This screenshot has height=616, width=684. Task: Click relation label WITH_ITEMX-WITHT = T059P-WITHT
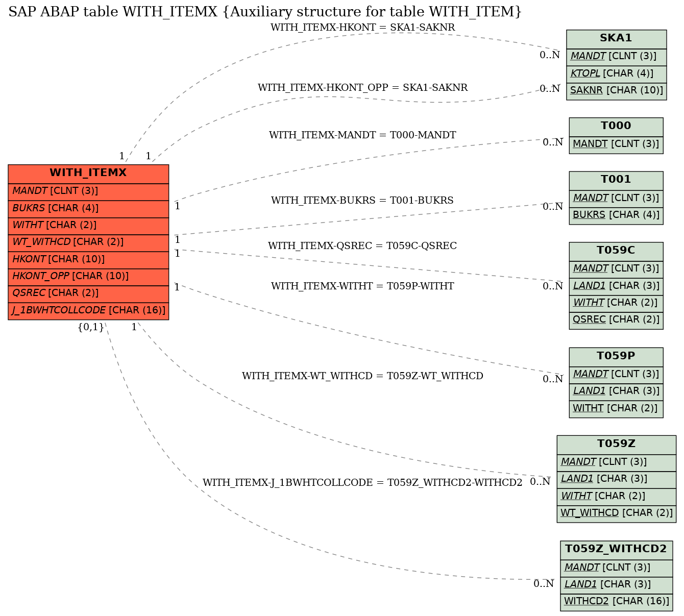click(362, 286)
